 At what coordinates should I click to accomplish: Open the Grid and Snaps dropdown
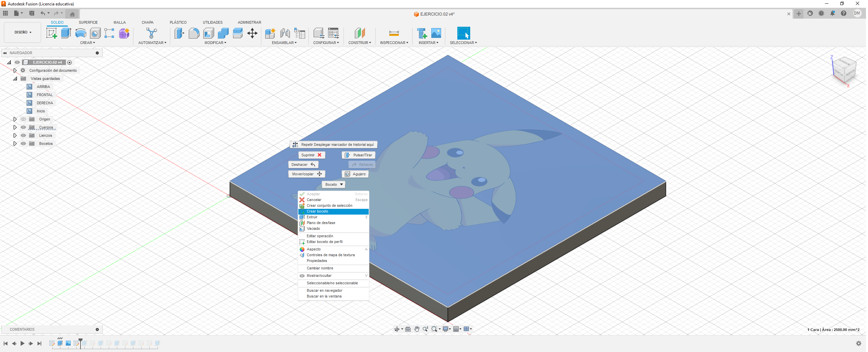[457, 329]
